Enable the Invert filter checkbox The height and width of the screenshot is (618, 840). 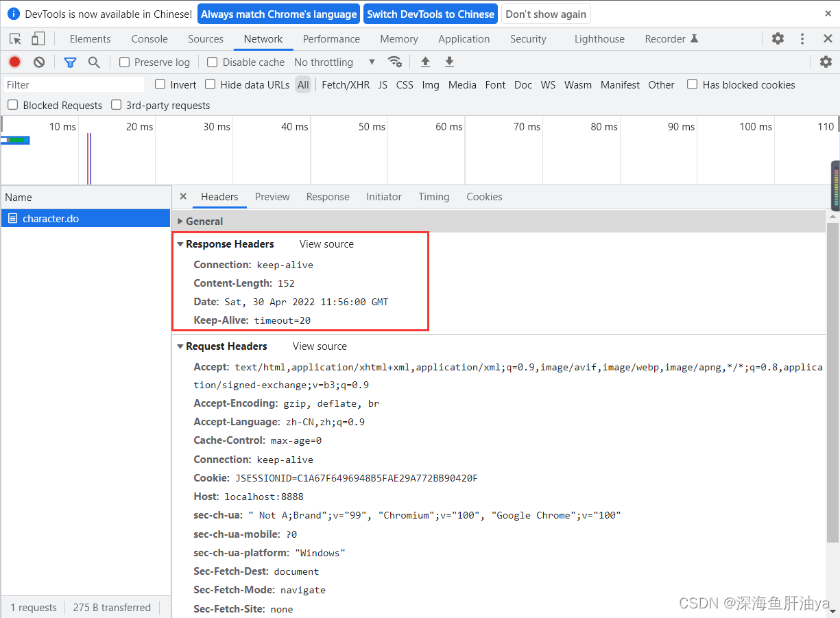point(158,84)
